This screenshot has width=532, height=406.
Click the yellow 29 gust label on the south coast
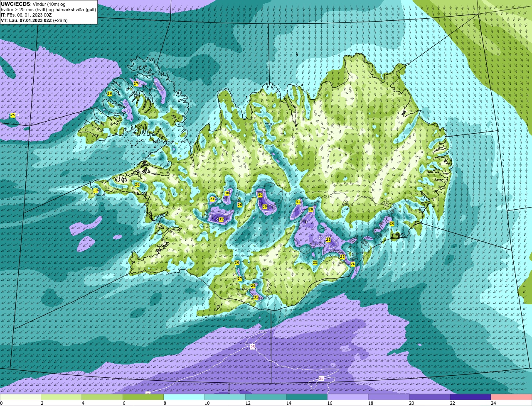pos(253,286)
